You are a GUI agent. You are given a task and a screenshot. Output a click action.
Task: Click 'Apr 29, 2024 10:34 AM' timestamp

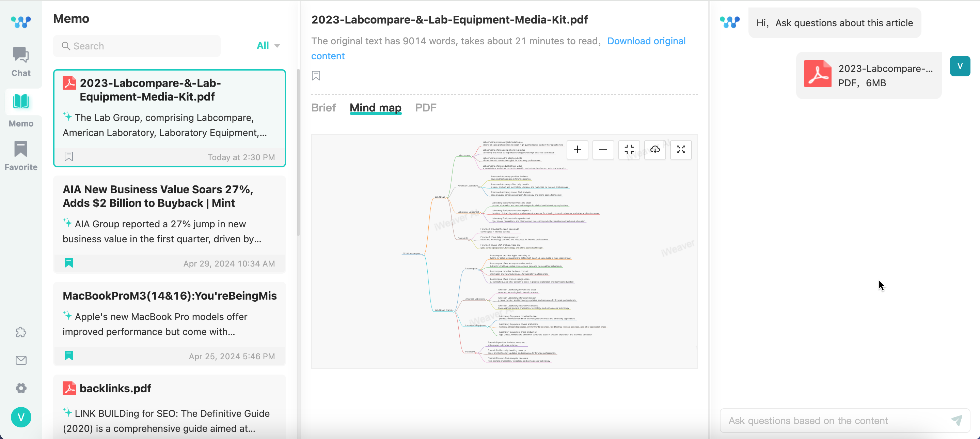(x=229, y=263)
